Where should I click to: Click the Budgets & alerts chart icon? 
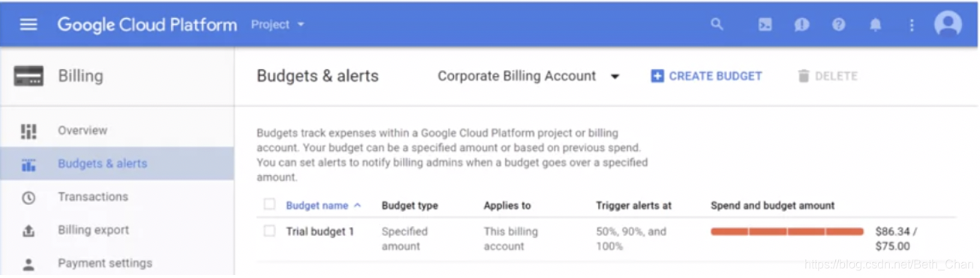[x=29, y=165]
